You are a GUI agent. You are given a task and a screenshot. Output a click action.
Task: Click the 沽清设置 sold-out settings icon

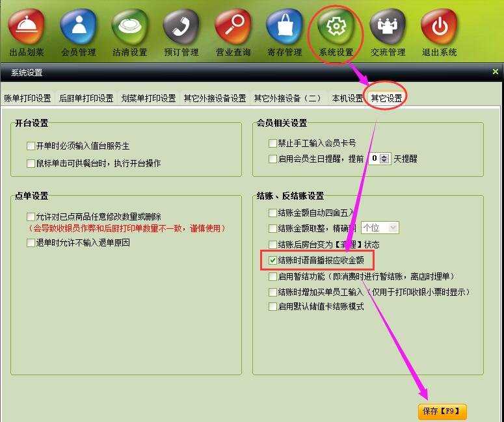(x=129, y=27)
